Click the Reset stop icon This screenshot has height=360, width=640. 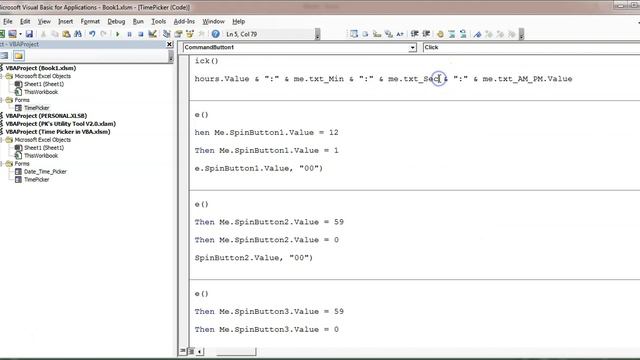[141, 34]
